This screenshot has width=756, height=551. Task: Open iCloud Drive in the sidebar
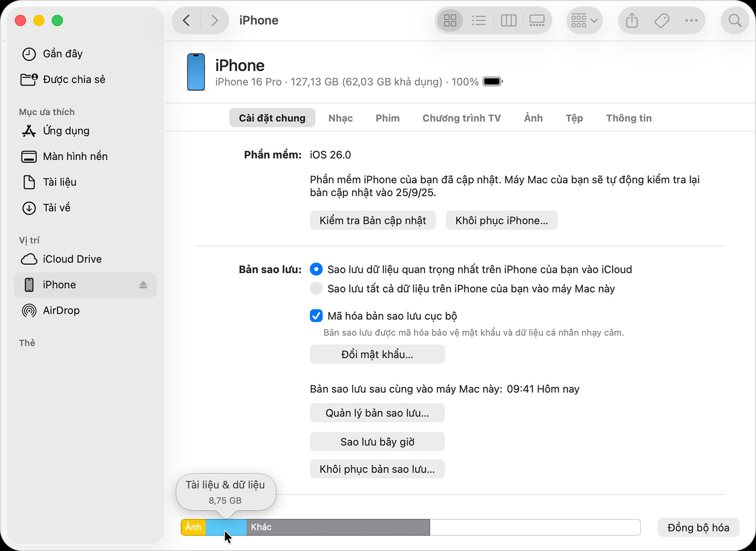[72, 259]
